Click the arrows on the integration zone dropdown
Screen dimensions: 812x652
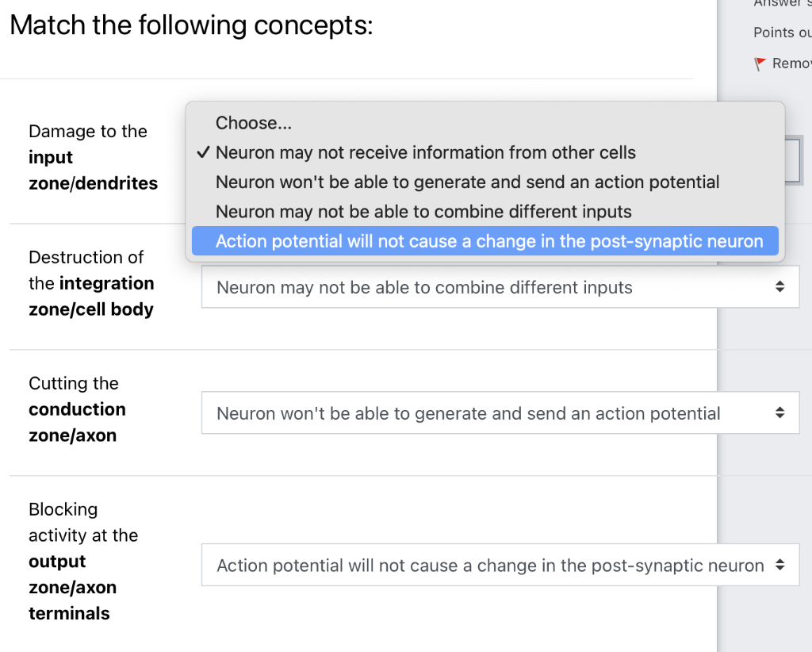[x=780, y=286]
